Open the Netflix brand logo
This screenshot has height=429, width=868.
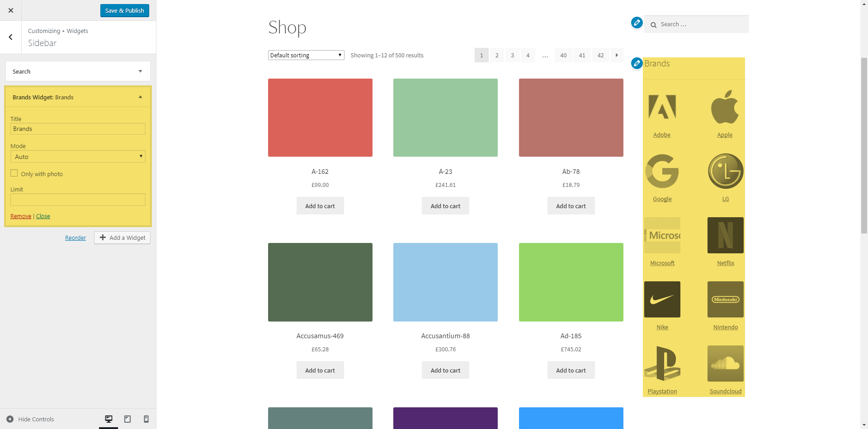pos(726,235)
